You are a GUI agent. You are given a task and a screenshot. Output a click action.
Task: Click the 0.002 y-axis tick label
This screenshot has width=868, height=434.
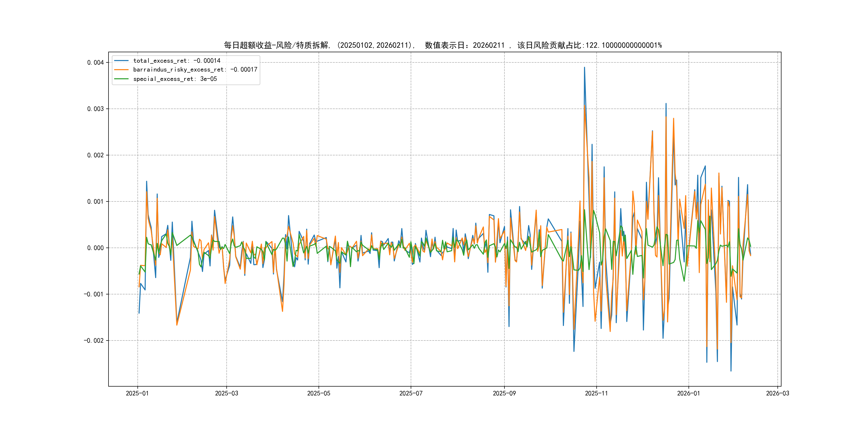pos(95,155)
